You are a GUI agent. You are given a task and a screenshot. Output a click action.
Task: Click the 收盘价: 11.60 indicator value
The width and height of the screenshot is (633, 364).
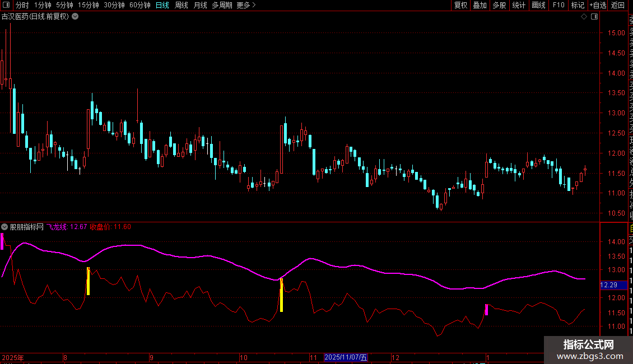pyautogui.click(x=110, y=227)
